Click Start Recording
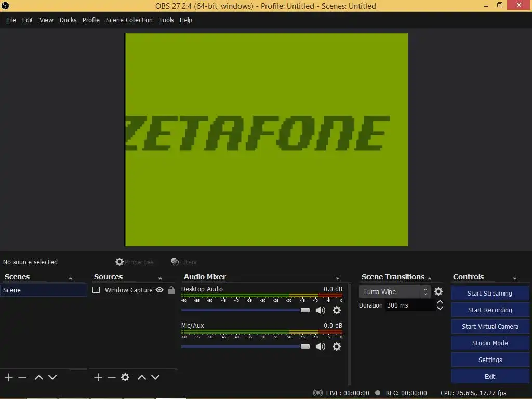 (489, 310)
